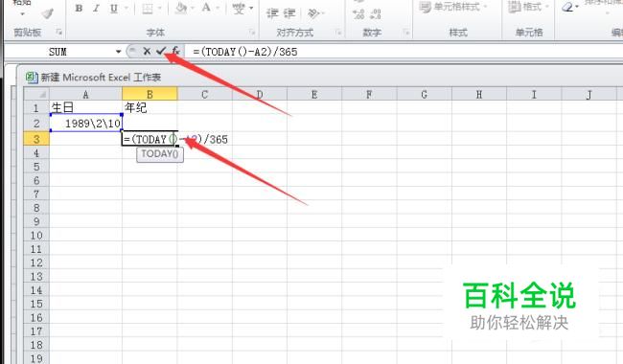Open the Font Color dropdown arrow
The width and height of the screenshot is (623, 364).
(218, 9)
